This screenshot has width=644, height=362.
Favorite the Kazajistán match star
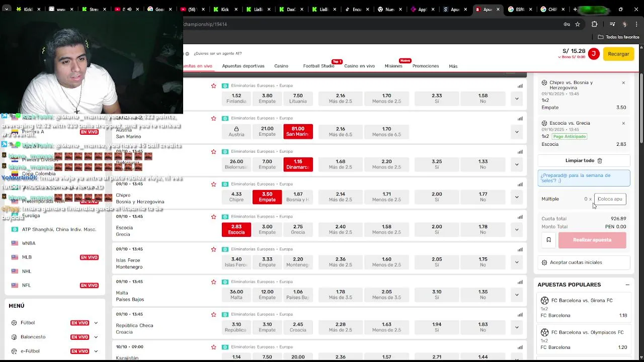point(213,347)
